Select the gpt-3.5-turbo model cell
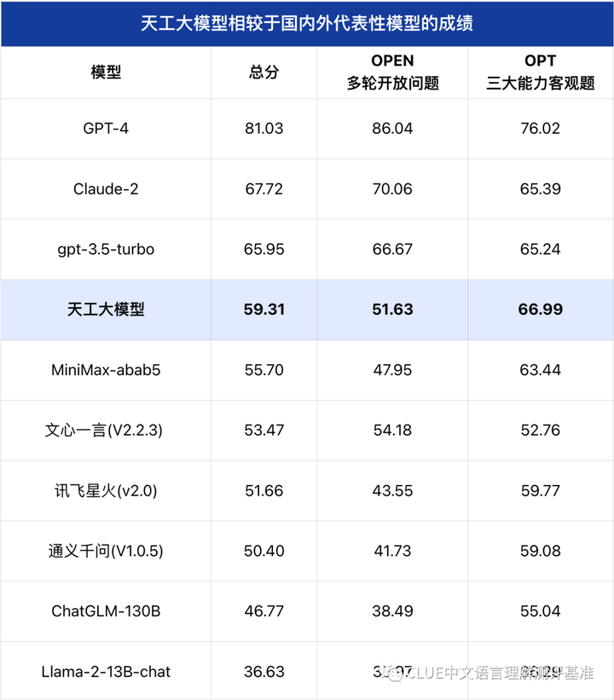The height and width of the screenshot is (700, 614). coord(106,250)
